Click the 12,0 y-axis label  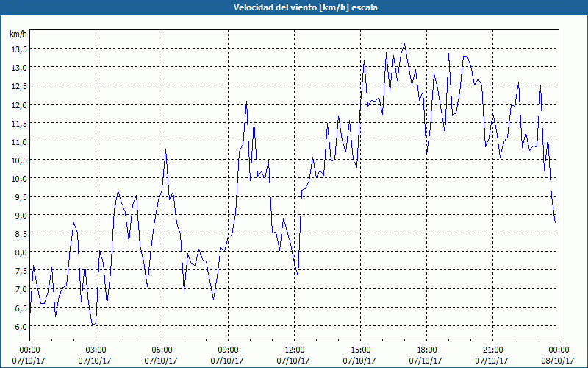click(20, 105)
